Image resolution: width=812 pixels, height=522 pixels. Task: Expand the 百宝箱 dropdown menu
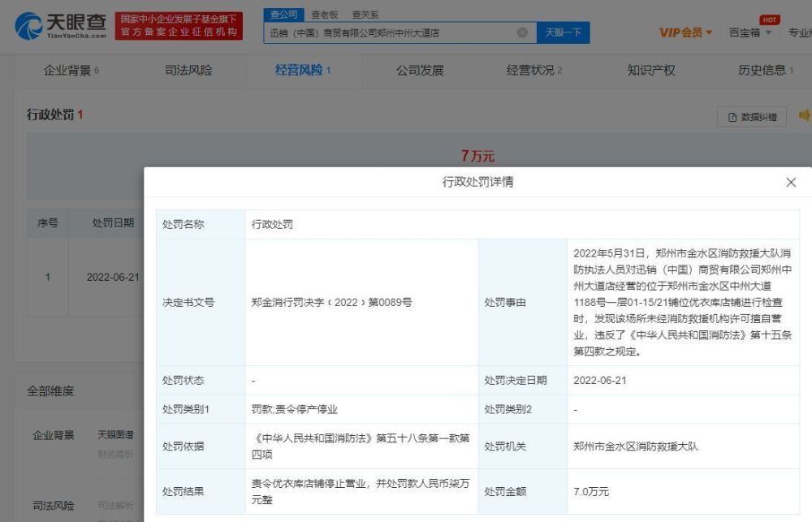click(750, 32)
